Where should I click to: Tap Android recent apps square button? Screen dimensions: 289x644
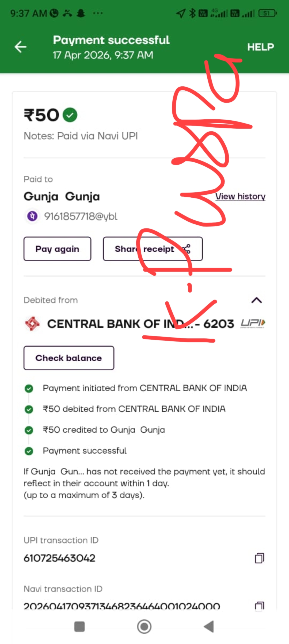pyautogui.click(x=79, y=626)
